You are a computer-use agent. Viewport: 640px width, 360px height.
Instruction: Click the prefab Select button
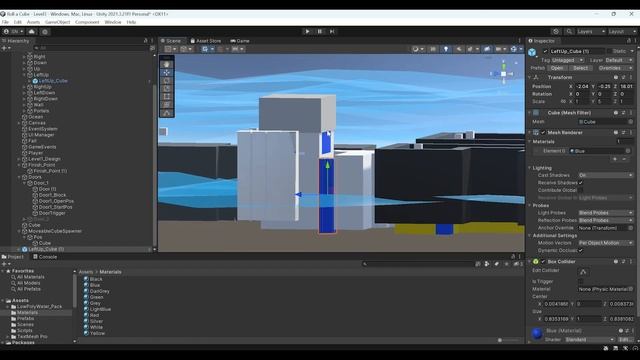(x=580, y=68)
